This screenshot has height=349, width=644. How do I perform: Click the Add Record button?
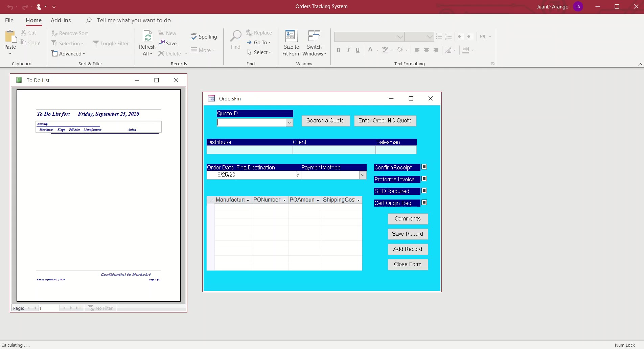(408, 249)
